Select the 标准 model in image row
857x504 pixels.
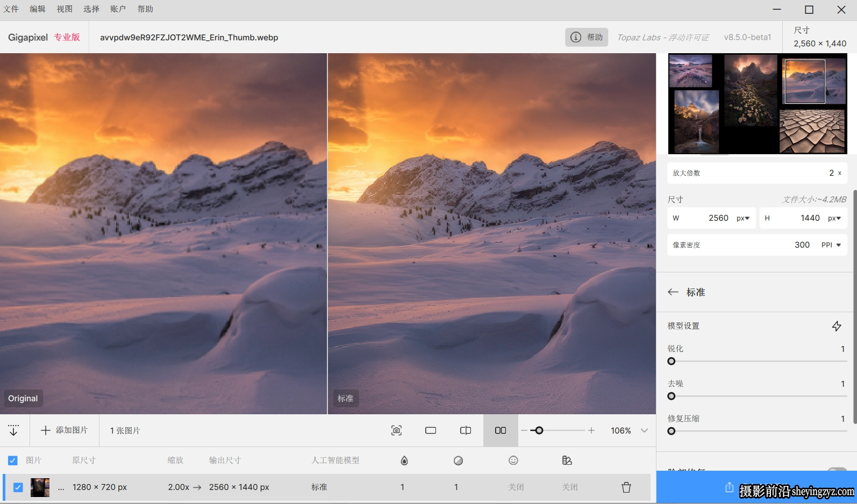tap(319, 487)
